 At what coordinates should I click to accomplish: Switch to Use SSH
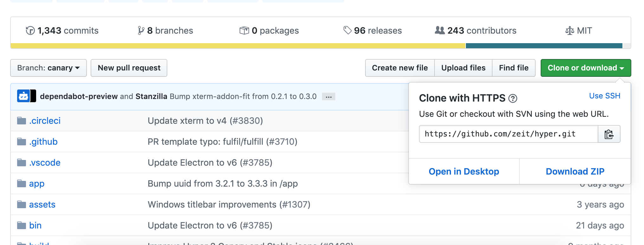point(605,96)
